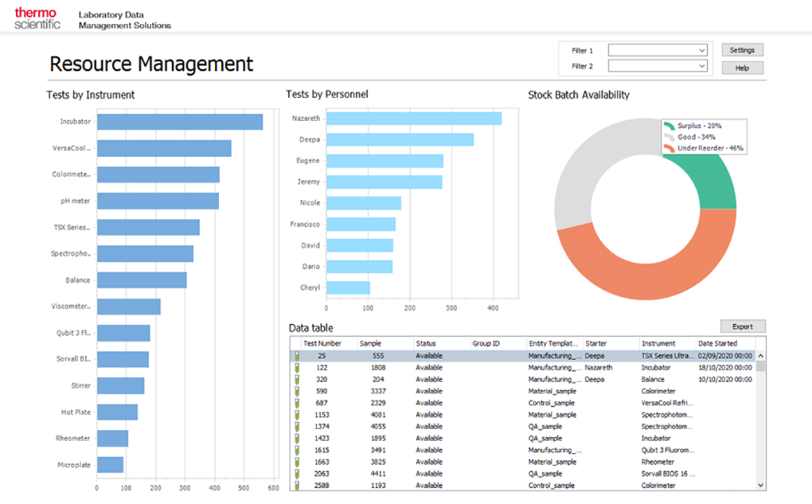This screenshot has height=504, width=812.
Task: Select the test tube icon for test 1423
Action: click(296, 438)
